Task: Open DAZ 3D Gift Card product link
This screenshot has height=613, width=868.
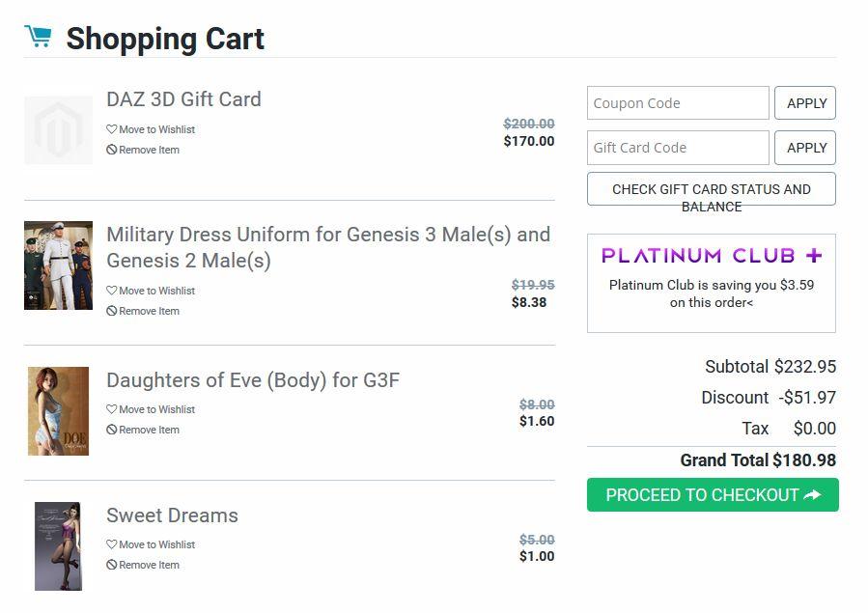Action: click(183, 99)
